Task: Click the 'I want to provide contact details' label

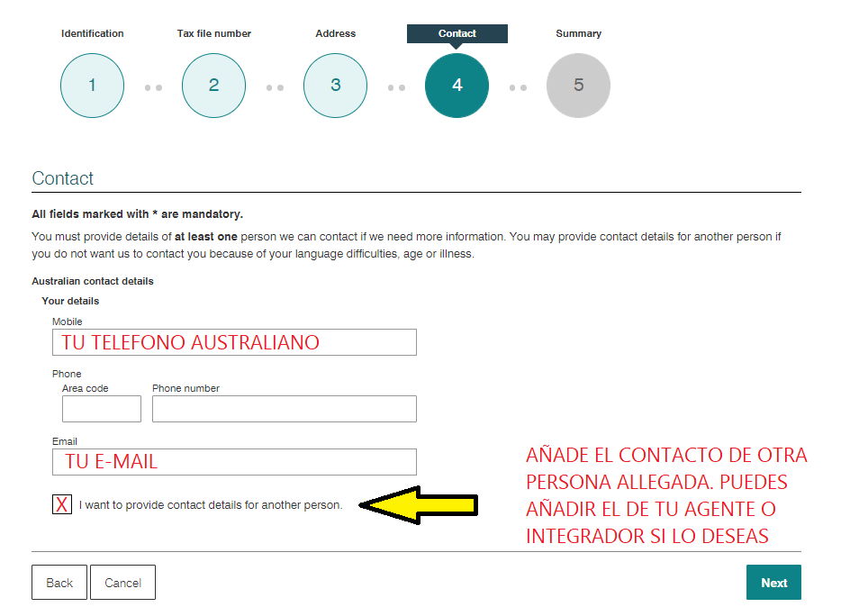Action: point(211,505)
